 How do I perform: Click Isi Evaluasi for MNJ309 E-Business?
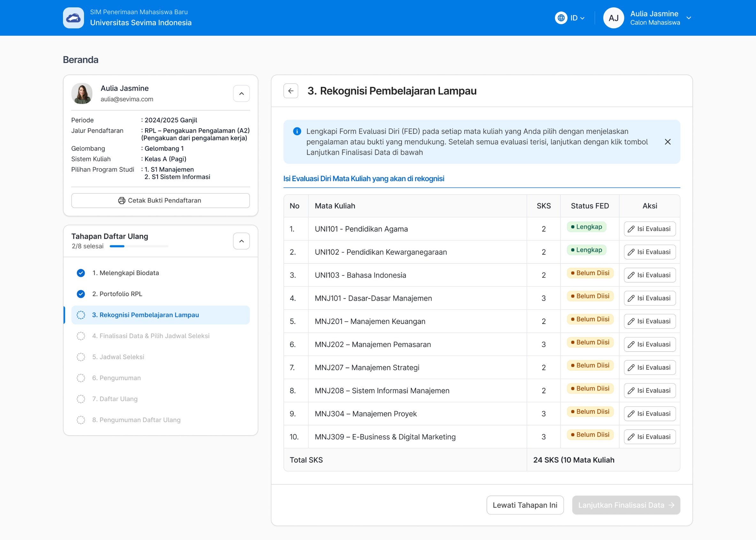(649, 437)
